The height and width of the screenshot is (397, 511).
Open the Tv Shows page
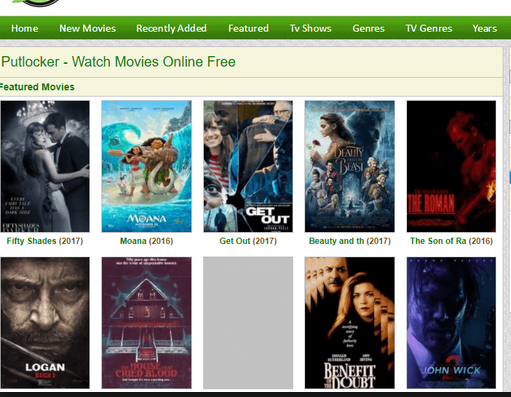310,28
